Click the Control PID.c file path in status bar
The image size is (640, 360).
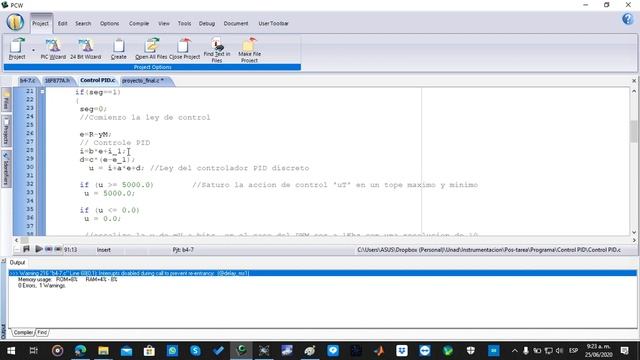pos(489,249)
